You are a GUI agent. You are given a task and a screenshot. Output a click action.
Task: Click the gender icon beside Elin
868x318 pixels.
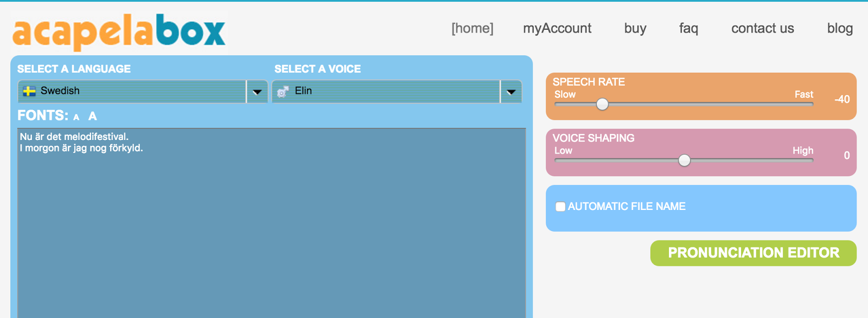click(283, 92)
